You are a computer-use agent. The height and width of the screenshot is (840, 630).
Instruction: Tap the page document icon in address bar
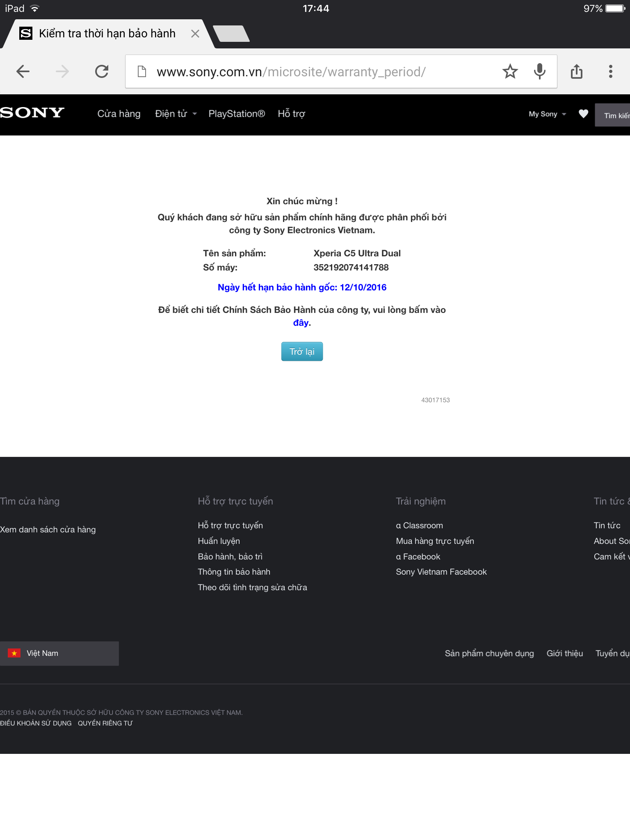pos(142,71)
